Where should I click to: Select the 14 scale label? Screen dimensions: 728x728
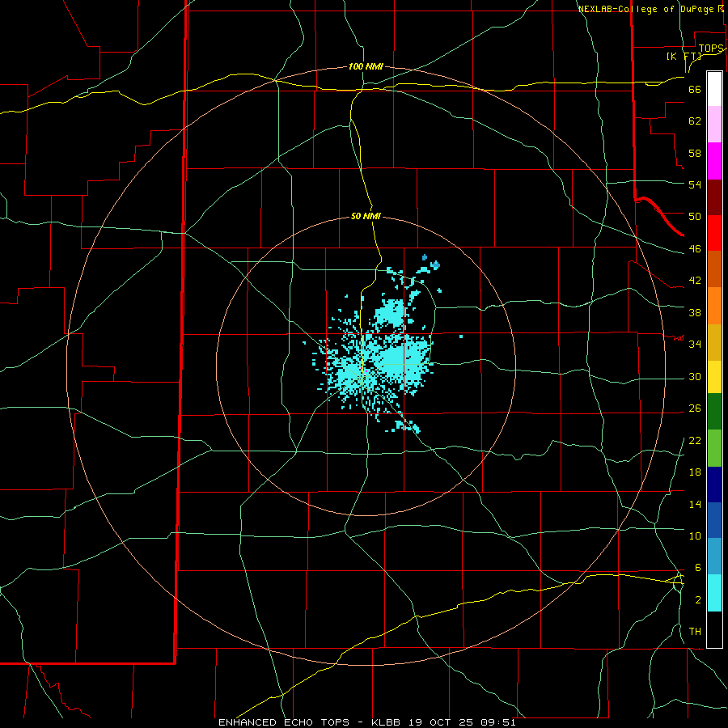pyautogui.click(x=695, y=504)
